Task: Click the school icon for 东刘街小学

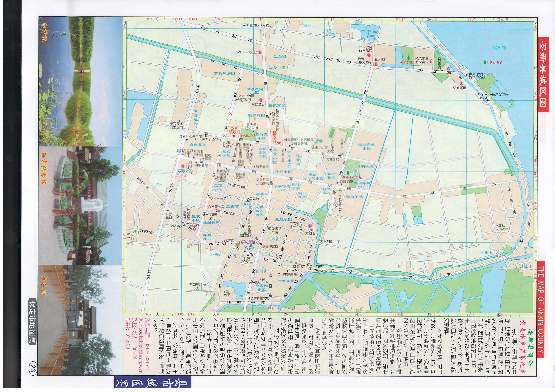Action: [x=321, y=241]
